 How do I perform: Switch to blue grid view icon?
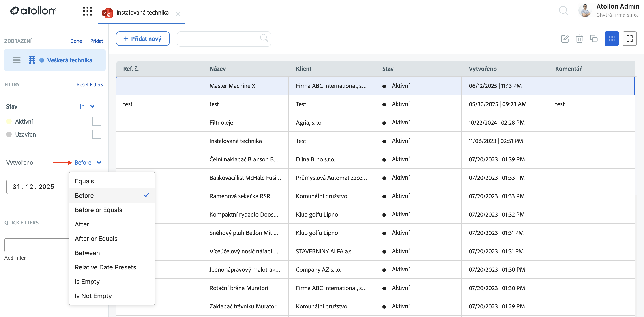612,39
